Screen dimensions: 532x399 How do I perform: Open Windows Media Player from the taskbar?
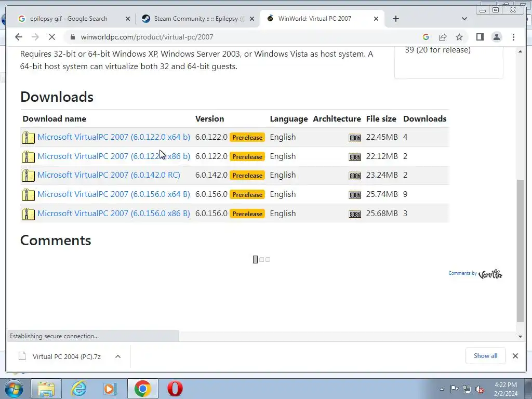[x=110, y=389]
